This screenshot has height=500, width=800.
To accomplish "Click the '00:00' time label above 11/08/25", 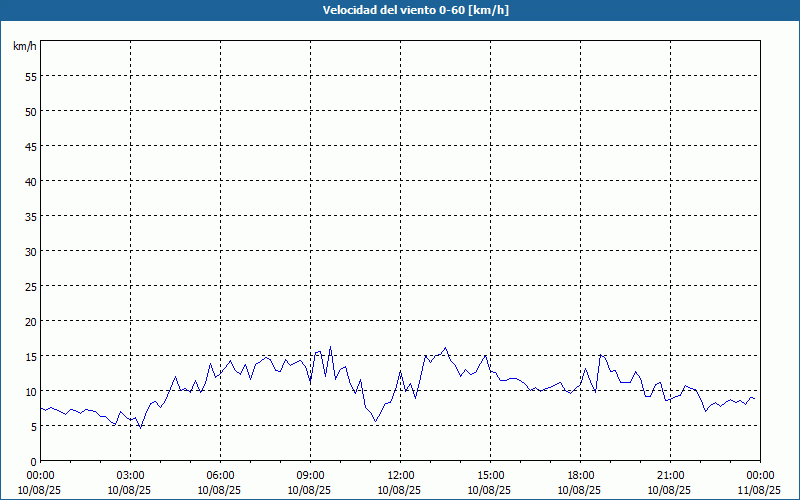I will point(760,476).
